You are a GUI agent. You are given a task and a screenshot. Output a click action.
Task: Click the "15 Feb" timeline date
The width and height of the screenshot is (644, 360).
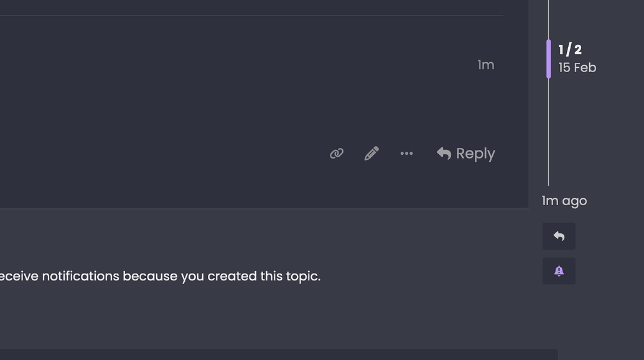pyautogui.click(x=577, y=68)
